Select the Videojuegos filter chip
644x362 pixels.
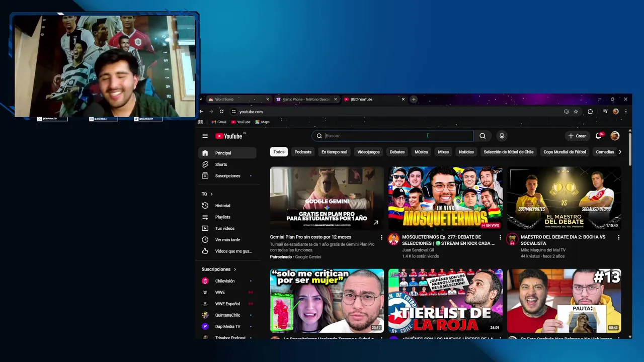pos(368,152)
